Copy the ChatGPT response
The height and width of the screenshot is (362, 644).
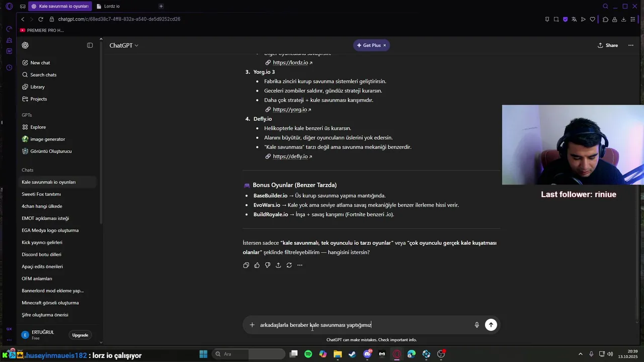pos(246,265)
